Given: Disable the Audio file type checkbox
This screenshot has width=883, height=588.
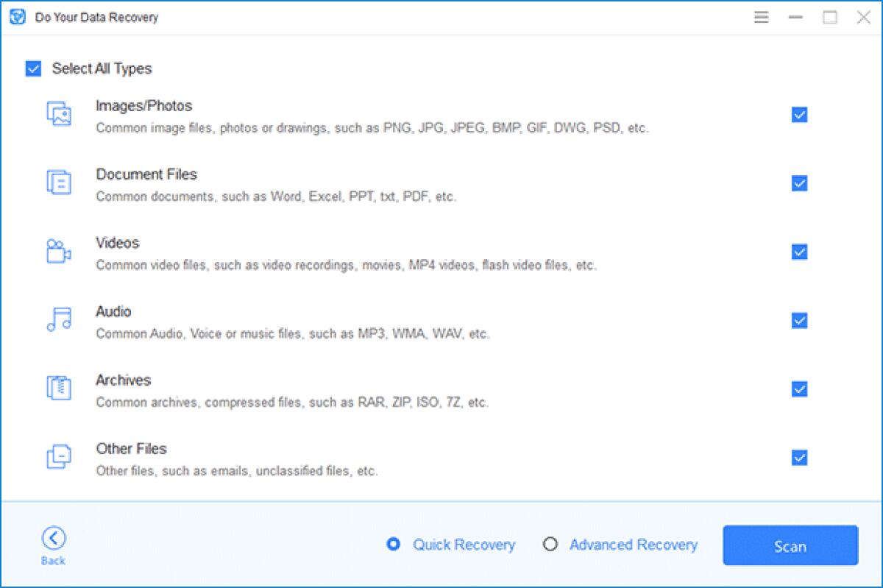Looking at the screenshot, I should coord(799,321).
